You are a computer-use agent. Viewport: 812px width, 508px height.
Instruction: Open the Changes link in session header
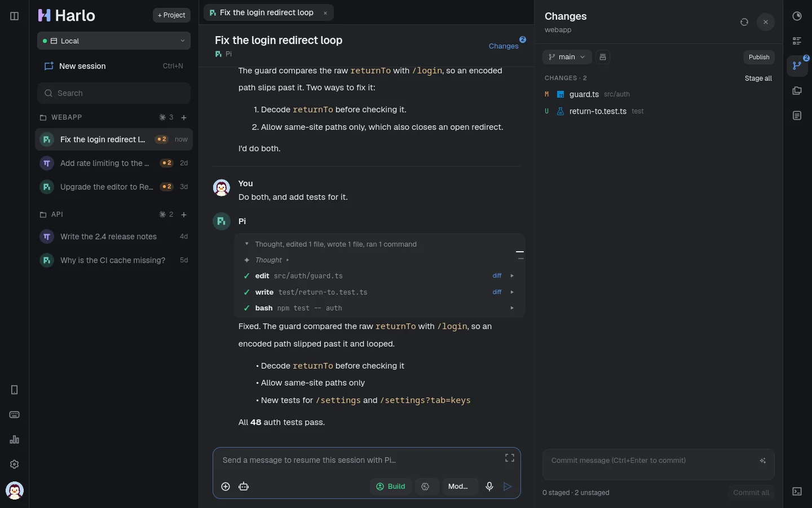click(x=504, y=46)
